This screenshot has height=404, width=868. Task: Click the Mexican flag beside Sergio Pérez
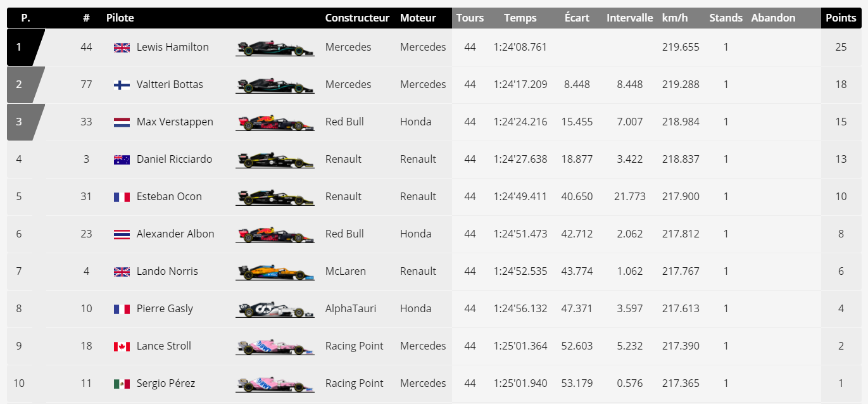(122, 384)
